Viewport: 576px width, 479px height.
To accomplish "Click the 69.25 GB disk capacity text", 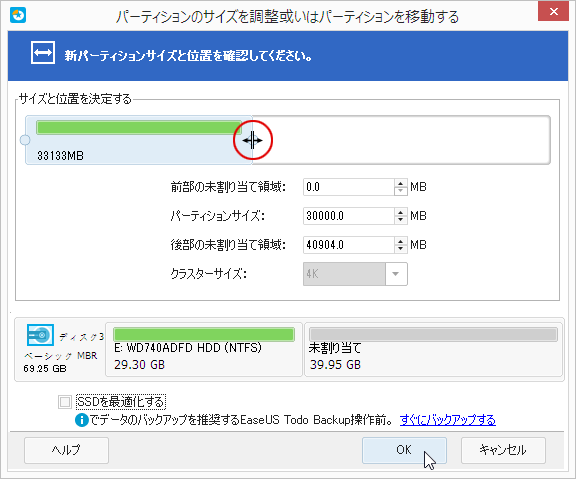I will (45, 368).
